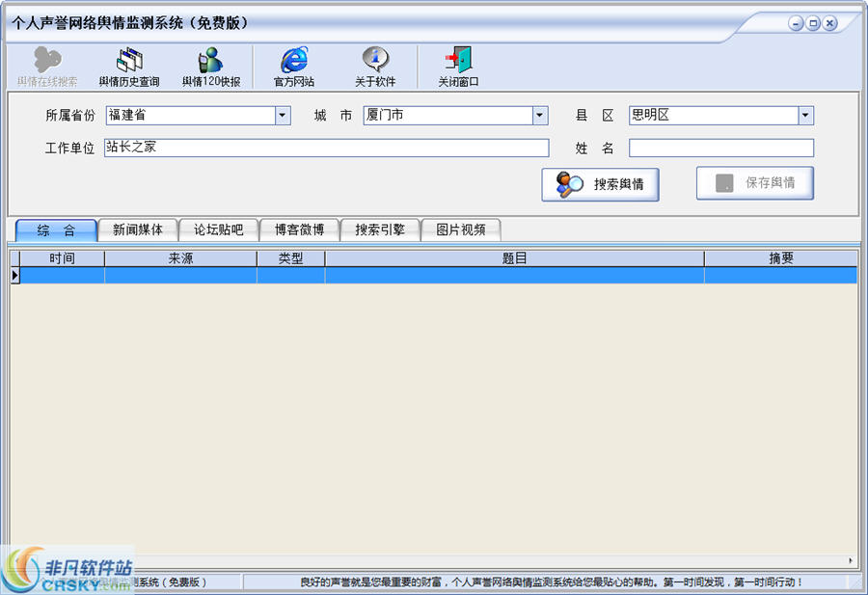Select the highlighted blue table row
This screenshot has width=868, height=595.
click(439, 275)
